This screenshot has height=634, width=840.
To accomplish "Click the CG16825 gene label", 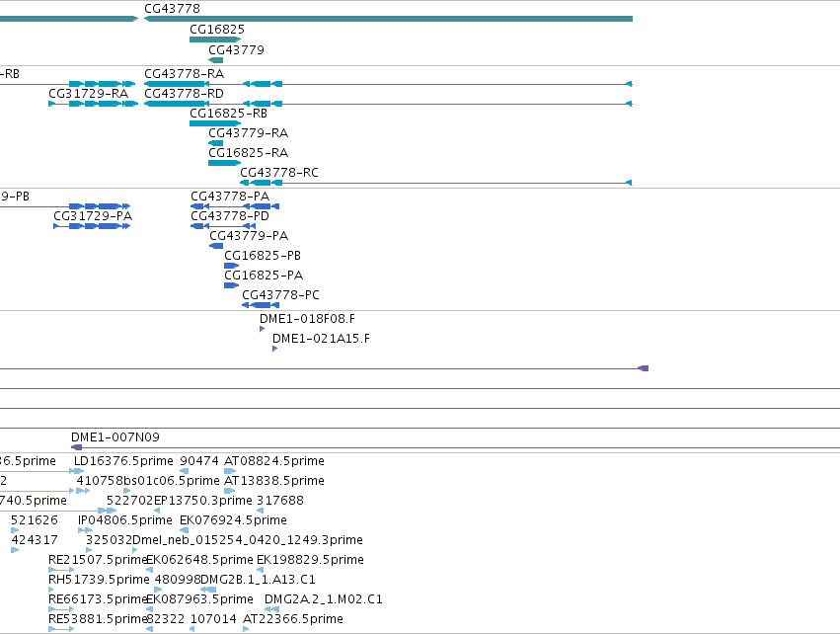I will pos(217,30).
